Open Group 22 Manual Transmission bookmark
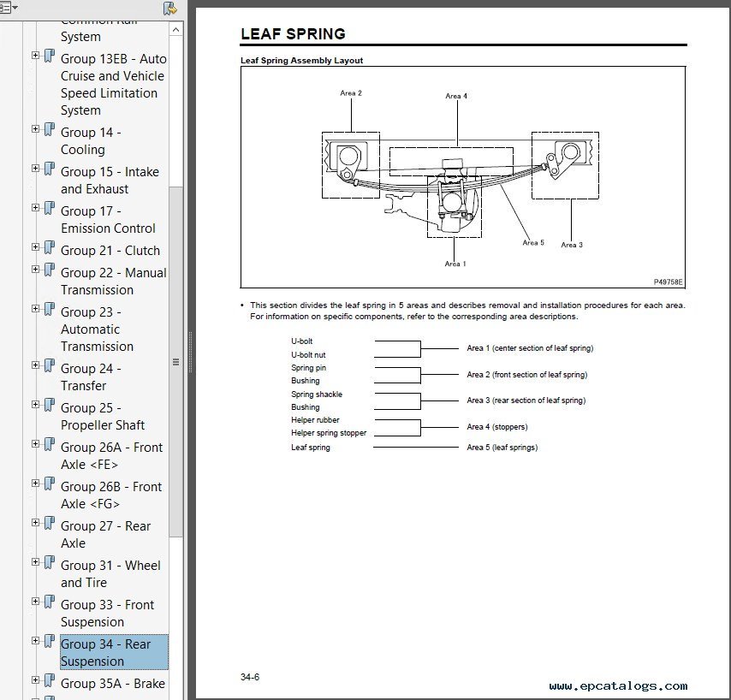The image size is (731, 700). [x=114, y=281]
